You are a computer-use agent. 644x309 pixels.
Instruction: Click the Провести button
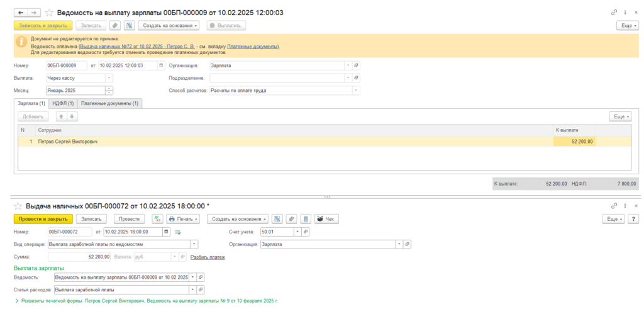pos(130,219)
